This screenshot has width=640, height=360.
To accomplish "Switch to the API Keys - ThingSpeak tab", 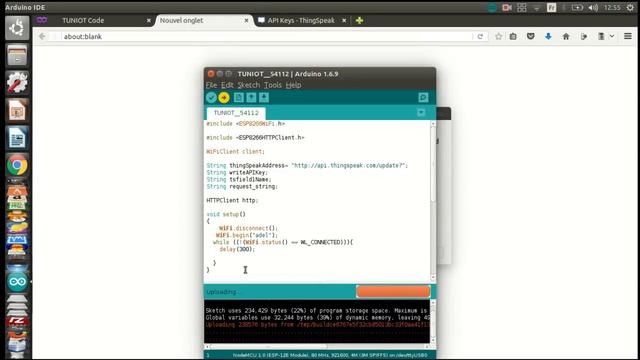I will point(301,20).
